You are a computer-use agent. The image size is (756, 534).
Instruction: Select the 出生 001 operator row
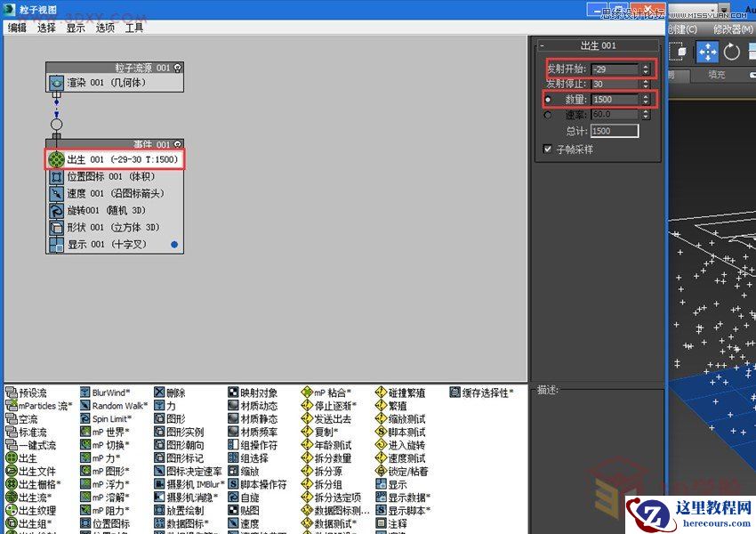tap(115, 159)
